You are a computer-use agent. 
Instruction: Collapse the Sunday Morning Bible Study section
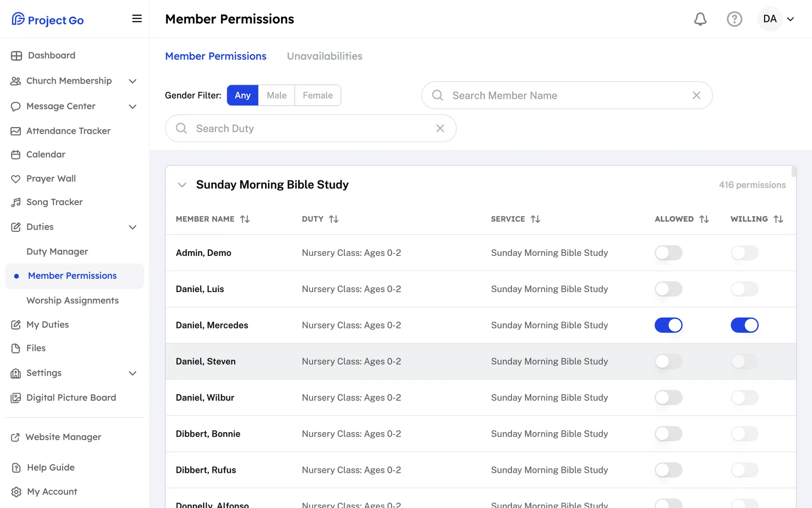tap(182, 185)
